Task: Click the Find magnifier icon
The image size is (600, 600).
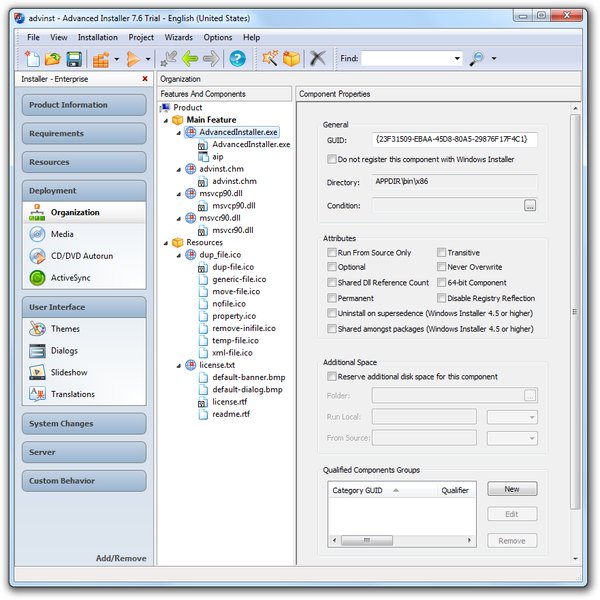Action: coord(477,59)
